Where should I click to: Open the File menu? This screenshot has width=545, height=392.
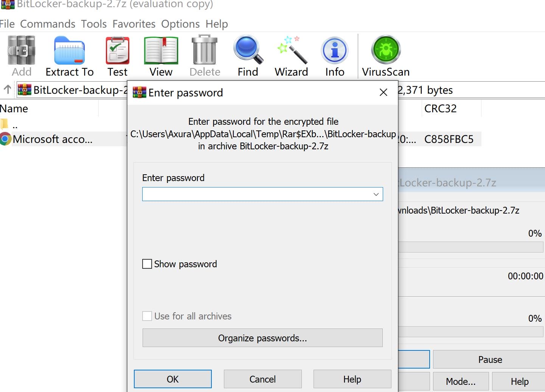[7, 24]
